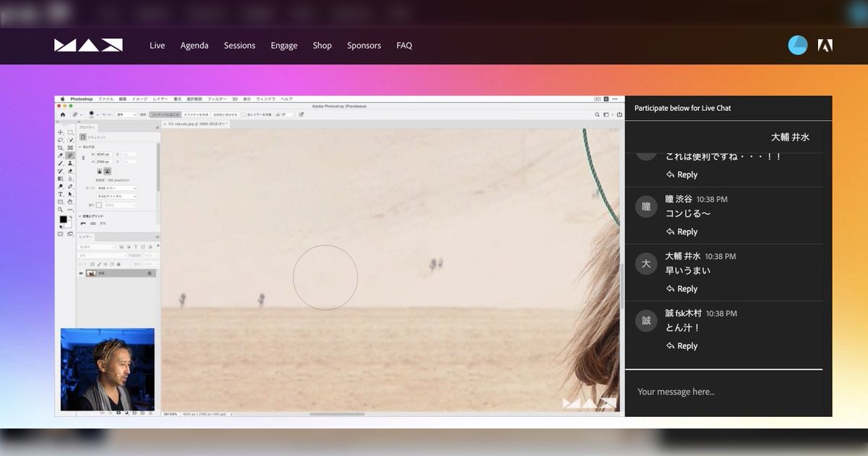
Task: Collapse the カンバス section in Properties
Action: tap(82, 147)
